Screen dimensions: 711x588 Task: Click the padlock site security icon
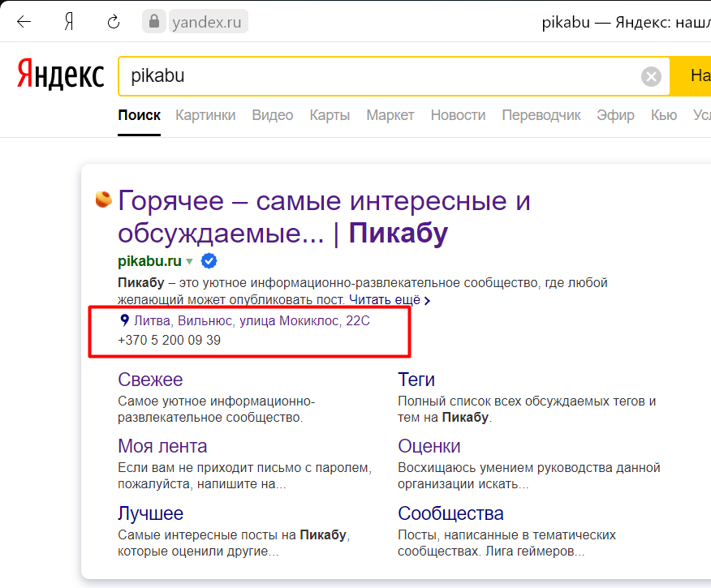click(153, 21)
